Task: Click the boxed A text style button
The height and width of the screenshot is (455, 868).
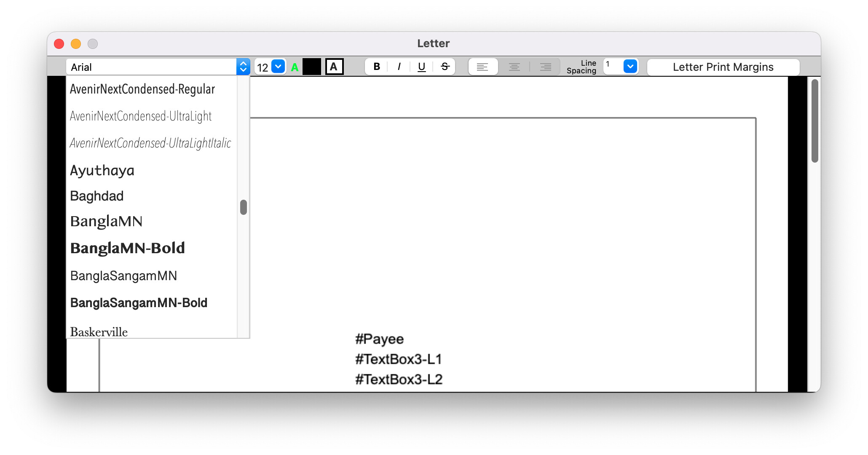Action: click(335, 66)
